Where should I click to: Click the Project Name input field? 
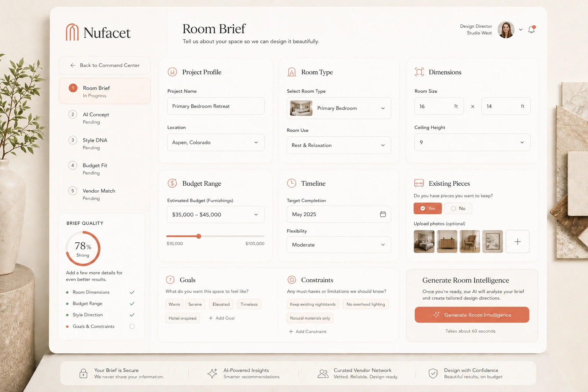tap(216, 106)
